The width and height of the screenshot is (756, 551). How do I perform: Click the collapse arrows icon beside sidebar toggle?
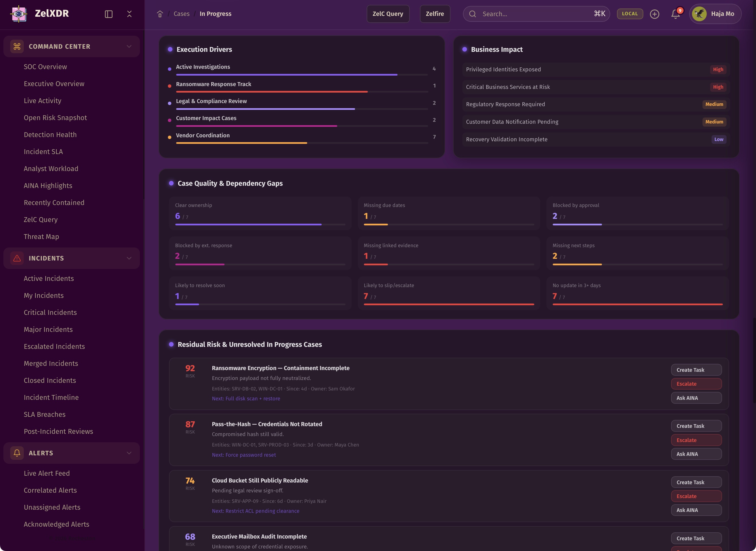point(129,14)
